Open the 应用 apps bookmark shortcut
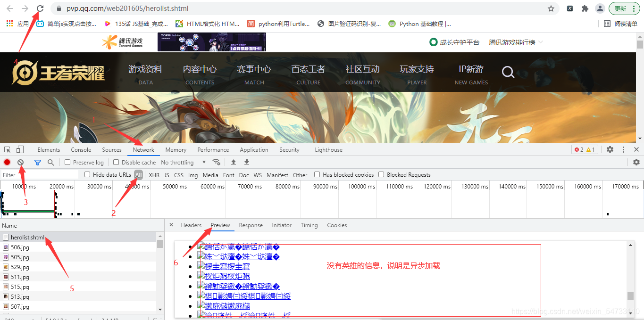Viewport: 644px width, 320px height. [17, 24]
